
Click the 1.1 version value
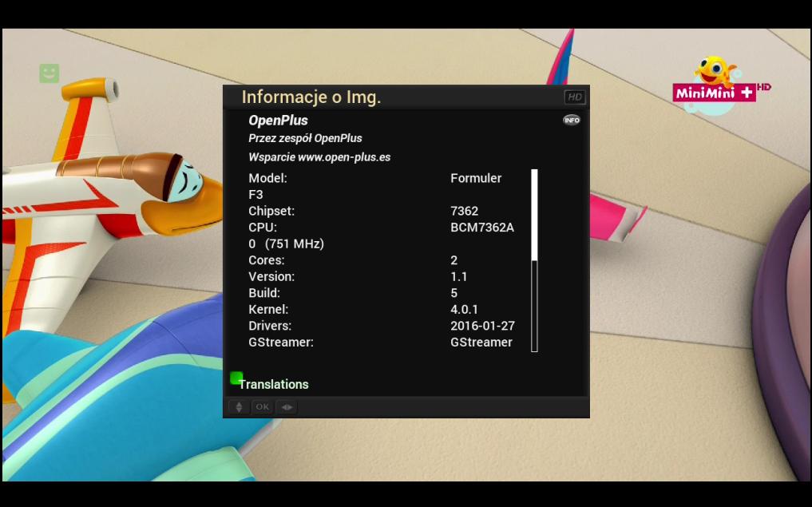459,276
